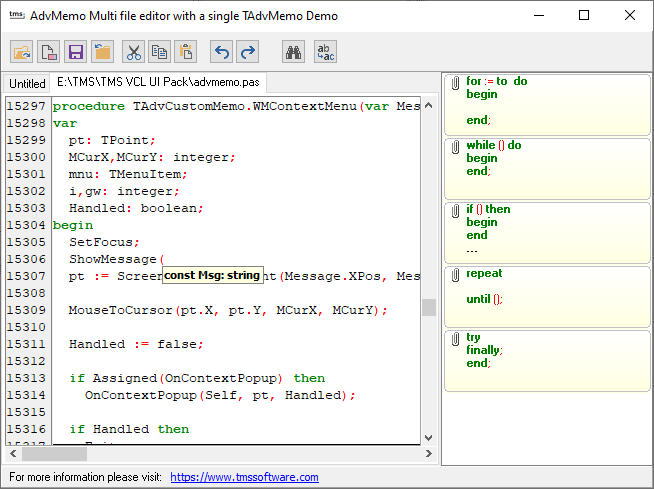Click the Open file toolbar icon

[22, 51]
